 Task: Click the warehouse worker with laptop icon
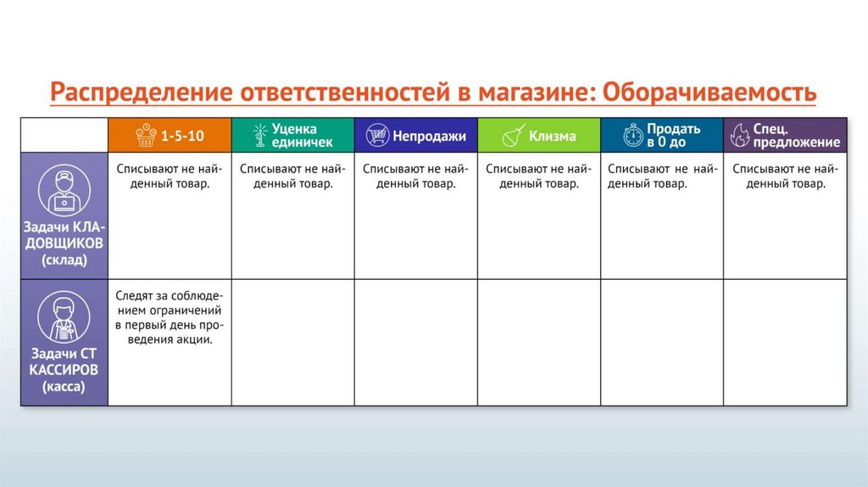click(64, 189)
